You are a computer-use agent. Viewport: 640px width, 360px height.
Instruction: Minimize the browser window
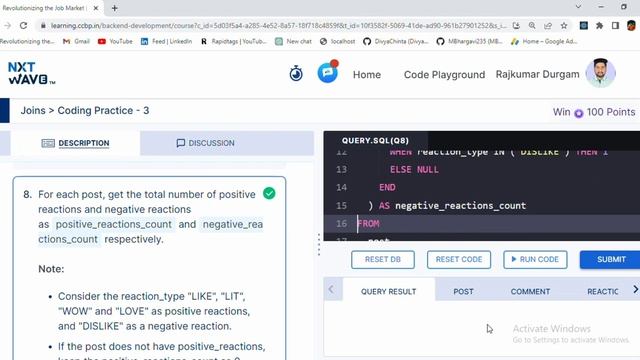[x=601, y=7]
